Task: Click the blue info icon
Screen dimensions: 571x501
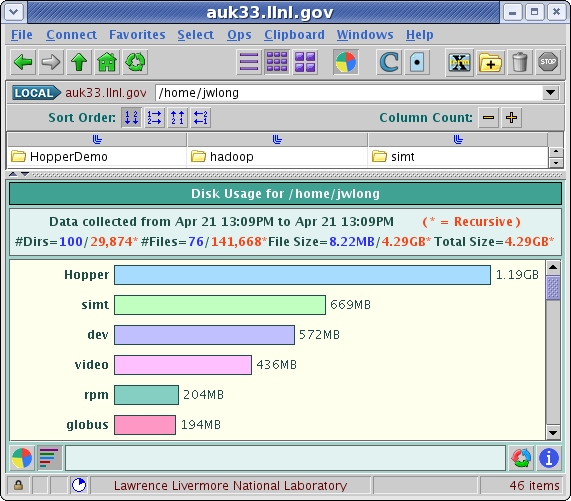Action: (549, 458)
